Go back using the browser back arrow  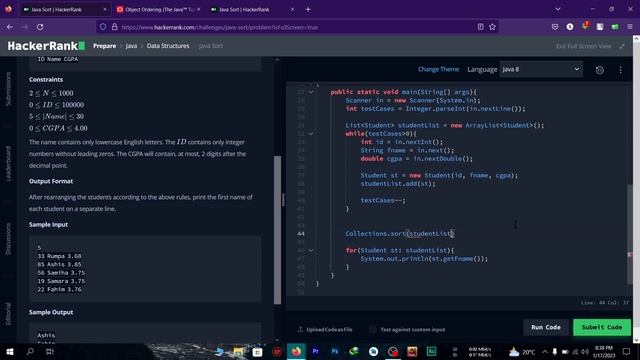(10, 27)
